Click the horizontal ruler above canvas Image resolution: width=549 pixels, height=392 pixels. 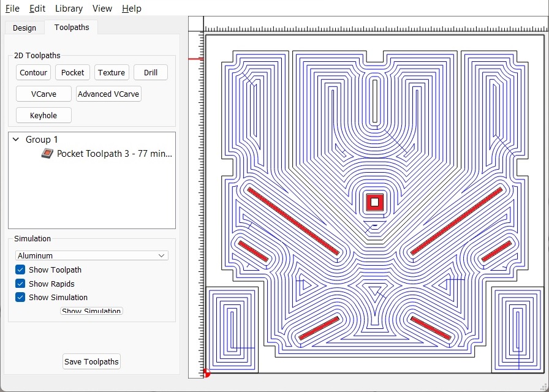374,28
